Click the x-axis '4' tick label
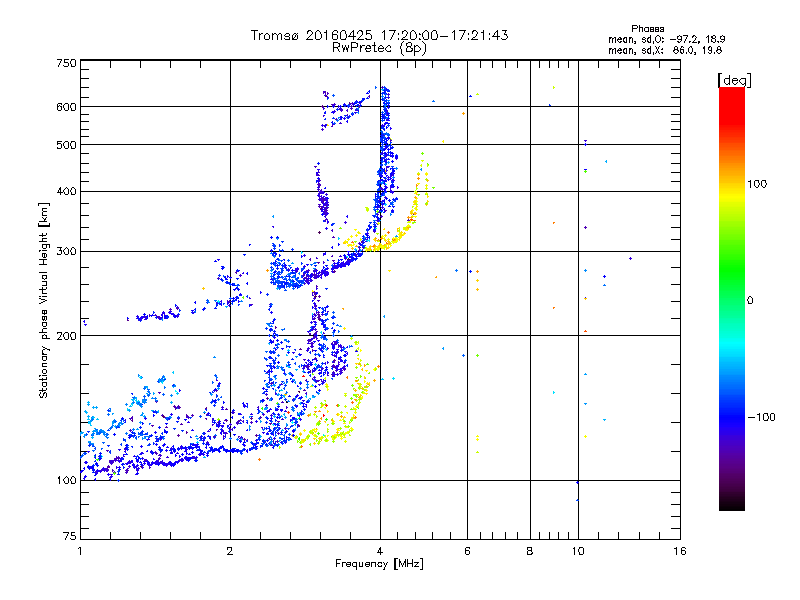Viewport: 800px width, 600px height. coord(380,551)
